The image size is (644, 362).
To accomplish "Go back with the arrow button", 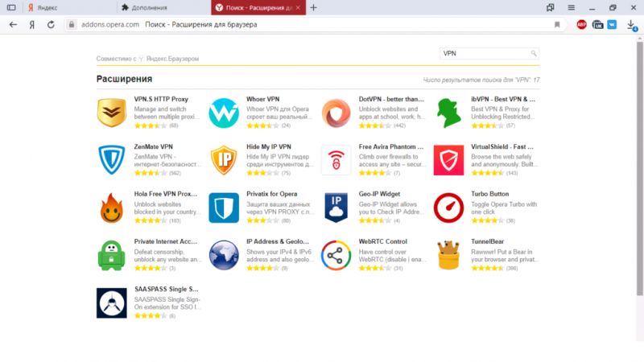I will tap(13, 25).
